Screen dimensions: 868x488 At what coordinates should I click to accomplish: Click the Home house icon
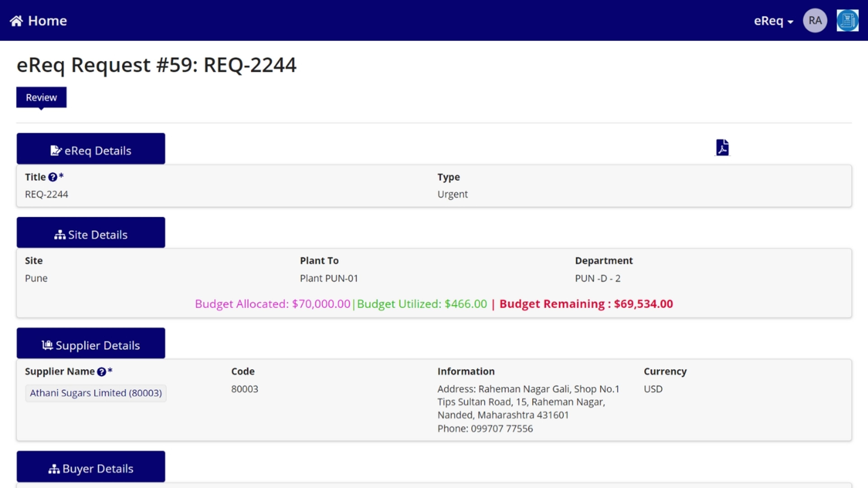(16, 21)
